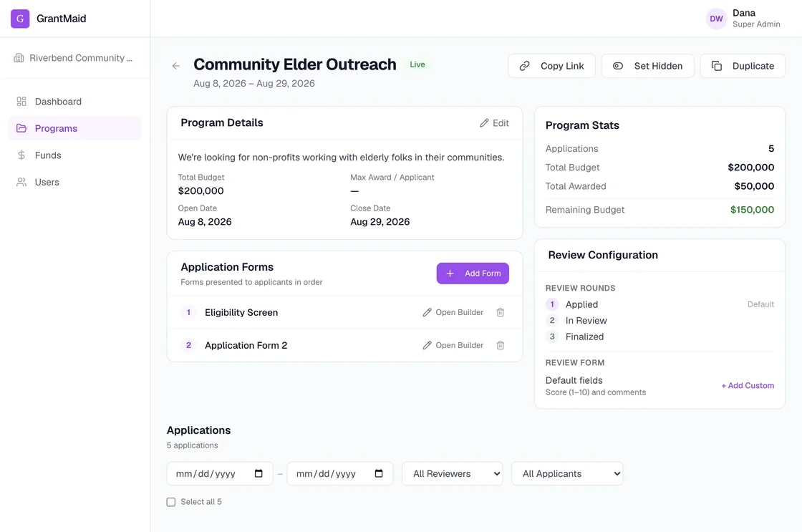Delete the Eligibility Screen form via trash icon
Image resolution: width=802 pixels, height=532 pixels.
pos(501,312)
